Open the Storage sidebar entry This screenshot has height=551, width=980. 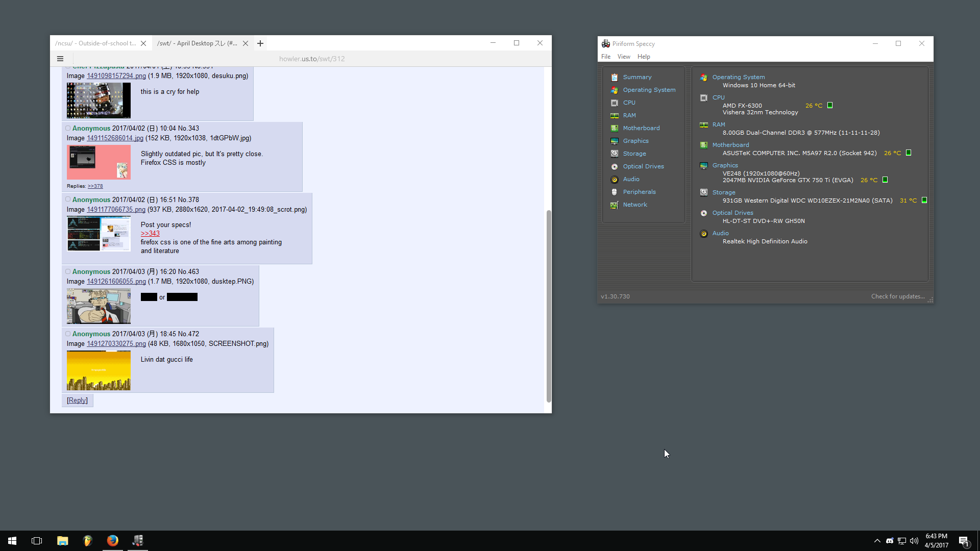tap(634, 154)
